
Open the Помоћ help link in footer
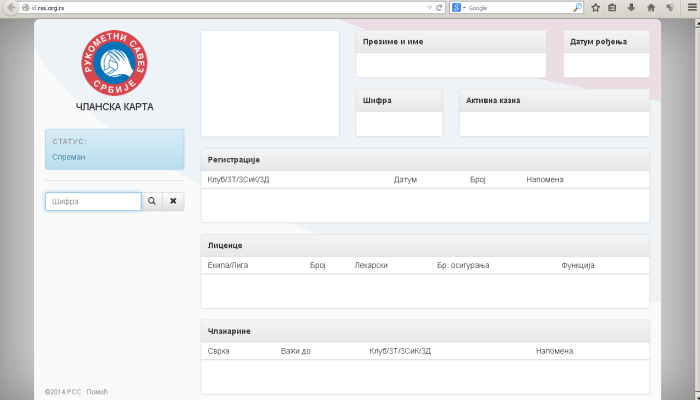[96, 391]
